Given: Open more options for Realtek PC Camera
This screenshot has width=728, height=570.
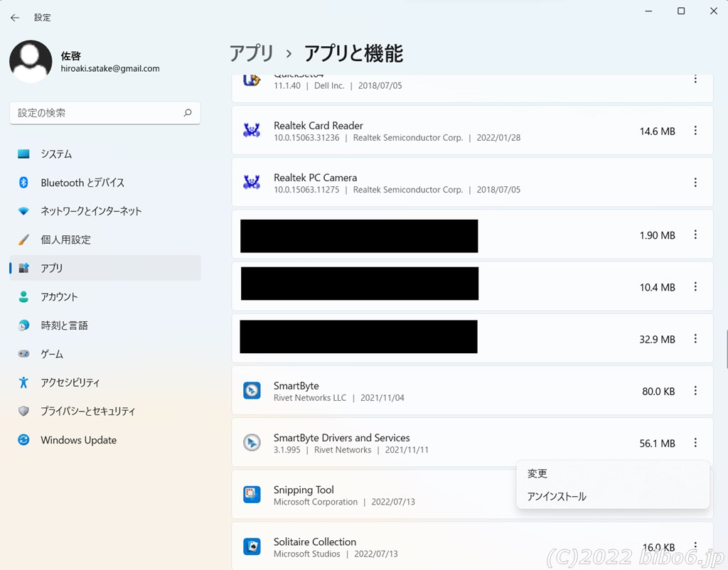Looking at the screenshot, I should pyautogui.click(x=695, y=183).
